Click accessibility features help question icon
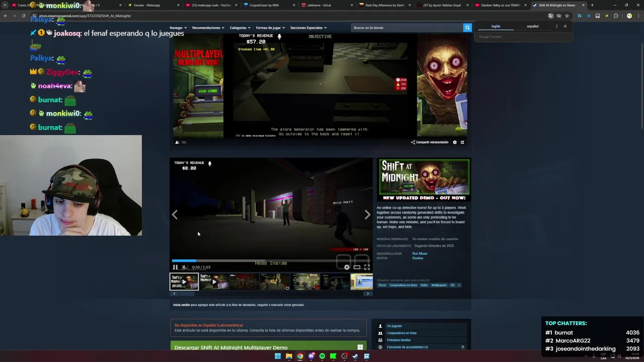This screenshot has width=644, height=362. click(x=462, y=347)
